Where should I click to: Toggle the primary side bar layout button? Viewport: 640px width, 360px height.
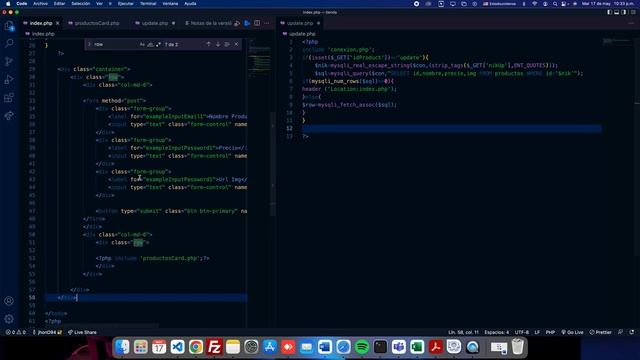pos(610,12)
